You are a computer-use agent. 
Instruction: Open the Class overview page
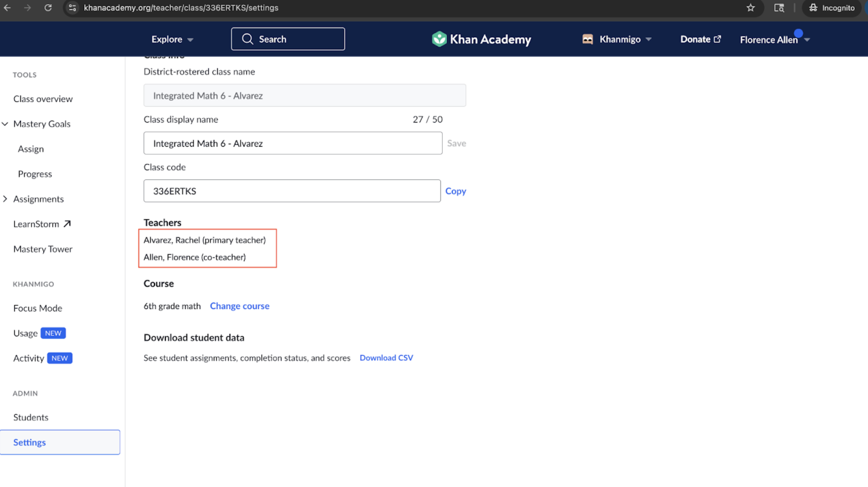(43, 99)
